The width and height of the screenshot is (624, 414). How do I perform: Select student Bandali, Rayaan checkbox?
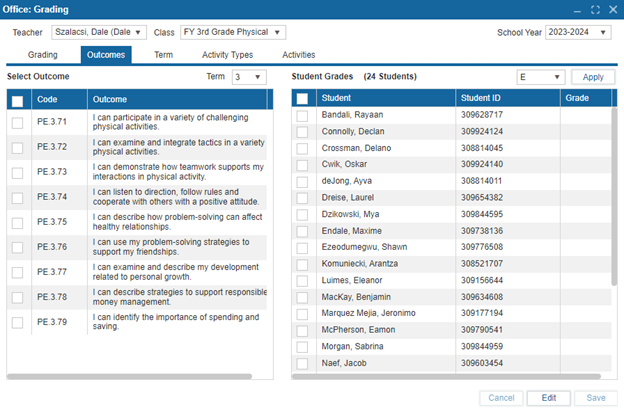302,116
